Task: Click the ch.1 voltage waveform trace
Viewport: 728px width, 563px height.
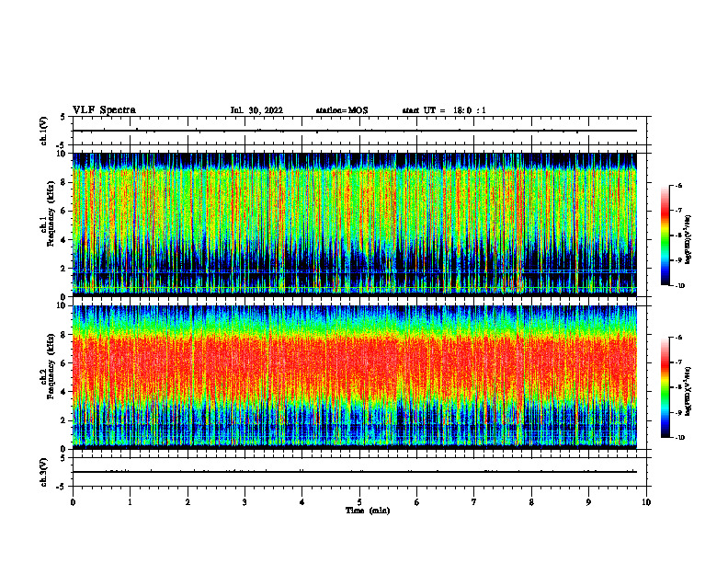Action: click(355, 131)
